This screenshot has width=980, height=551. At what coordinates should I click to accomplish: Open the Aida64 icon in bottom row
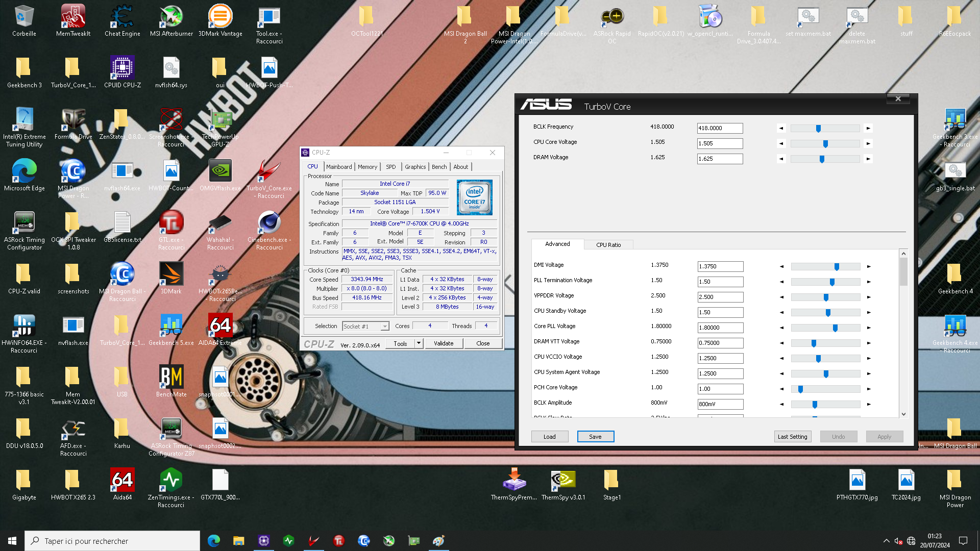click(x=122, y=484)
